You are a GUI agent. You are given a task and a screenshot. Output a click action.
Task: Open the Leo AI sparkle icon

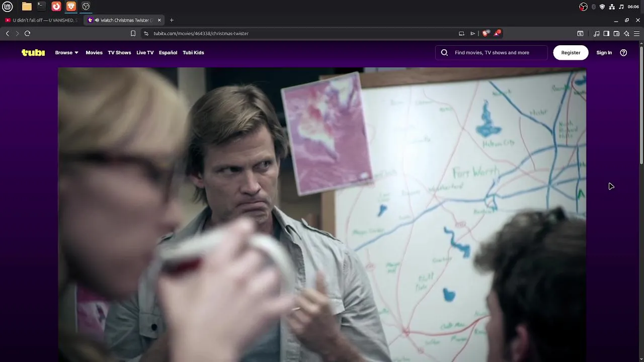click(626, 33)
